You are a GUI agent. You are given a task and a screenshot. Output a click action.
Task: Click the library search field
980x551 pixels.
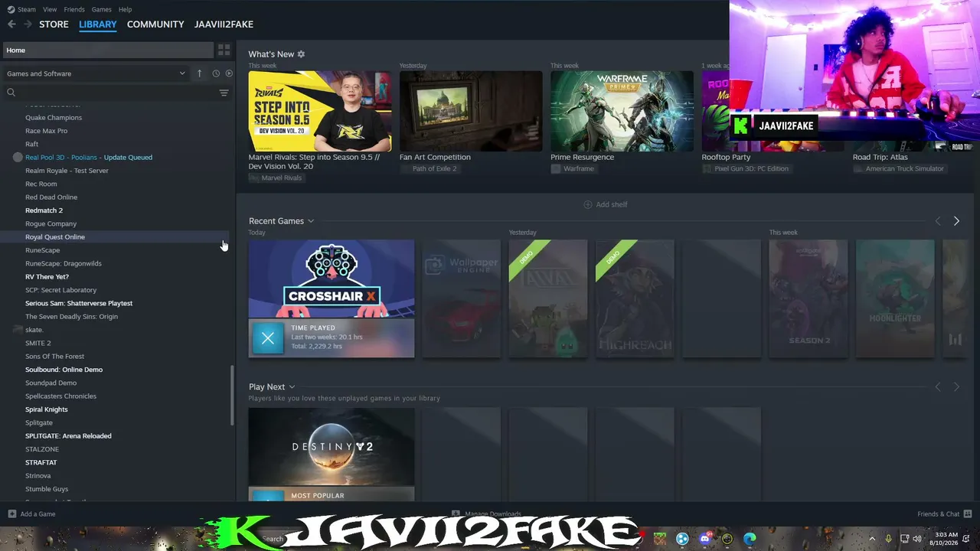point(116,93)
